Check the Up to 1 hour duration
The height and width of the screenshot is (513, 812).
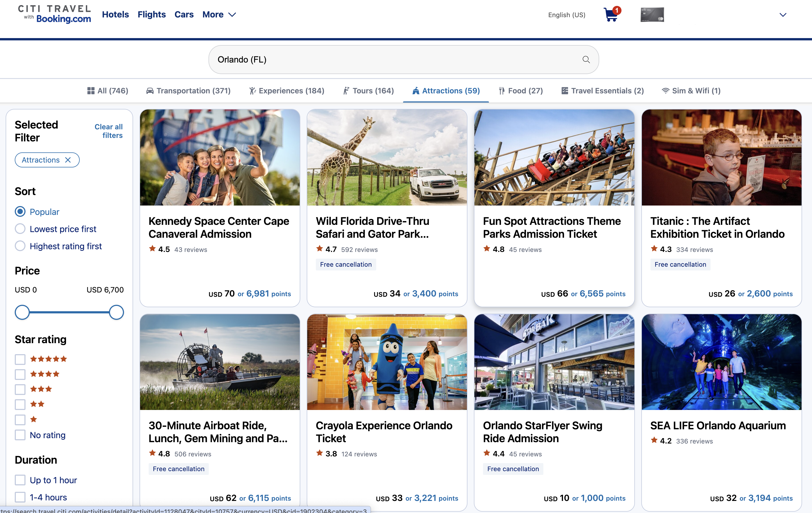click(x=20, y=480)
